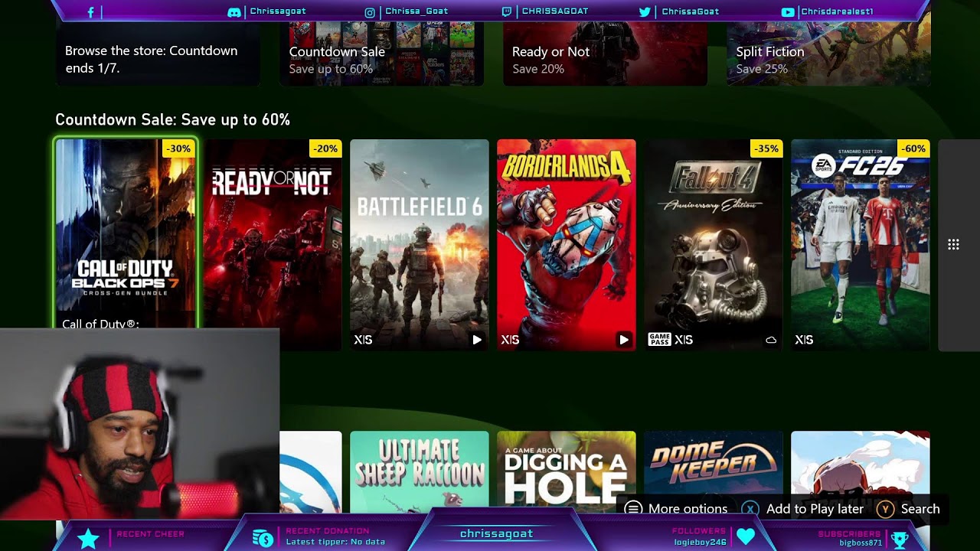The width and height of the screenshot is (980, 551).
Task: Click the X|S badge on Fallout 4 tile
Action: 684,340
